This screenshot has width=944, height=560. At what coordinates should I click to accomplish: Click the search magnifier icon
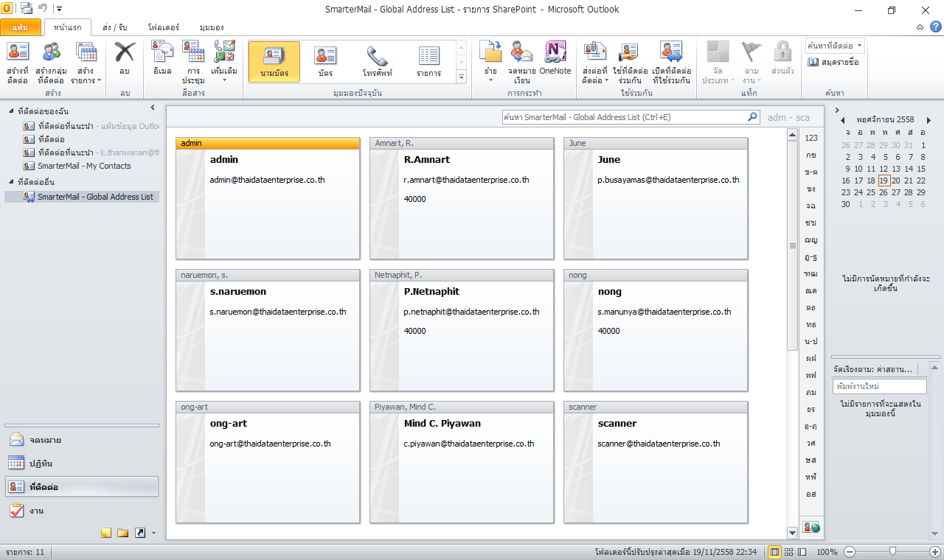coord(753,117)
